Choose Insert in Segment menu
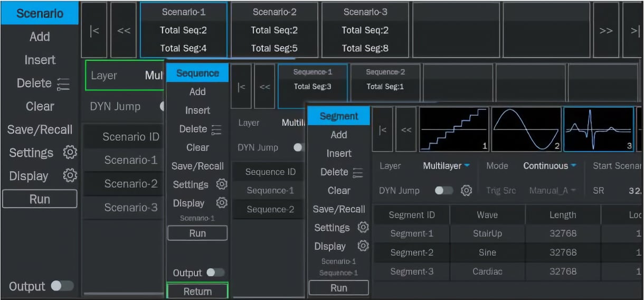This screenshot has height=300, width=644. pyautogui.click(x=339, y=153)
